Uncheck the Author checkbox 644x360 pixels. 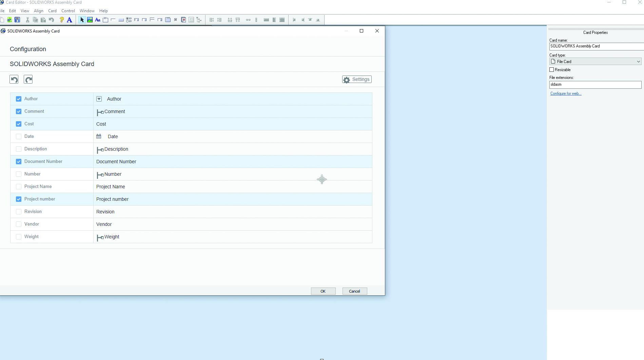[x=19, y=99]
